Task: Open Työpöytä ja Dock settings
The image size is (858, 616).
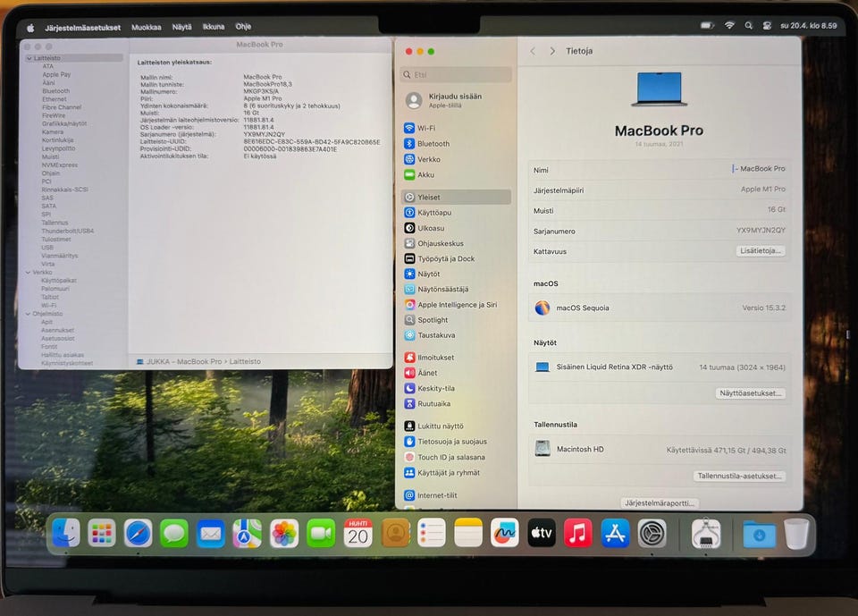Action: click(456, 258)
